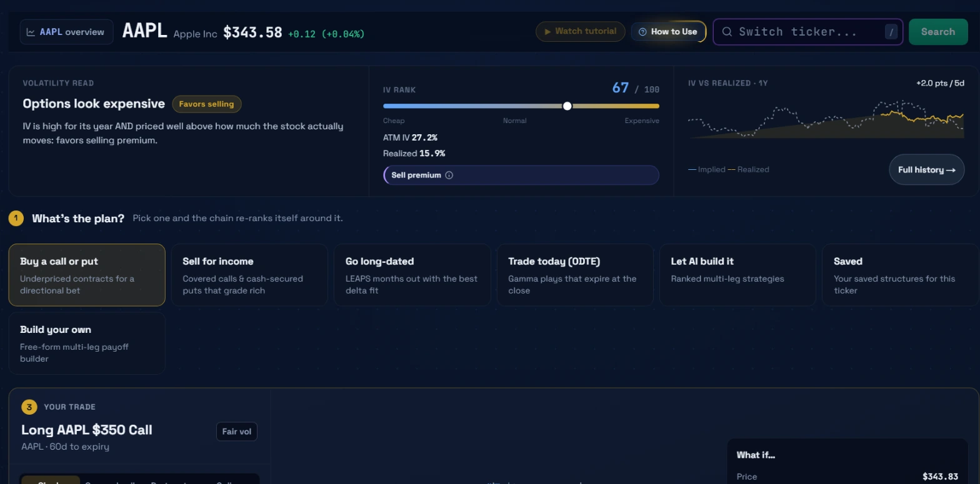Click the Options look expensive heading

pos(94,104)
